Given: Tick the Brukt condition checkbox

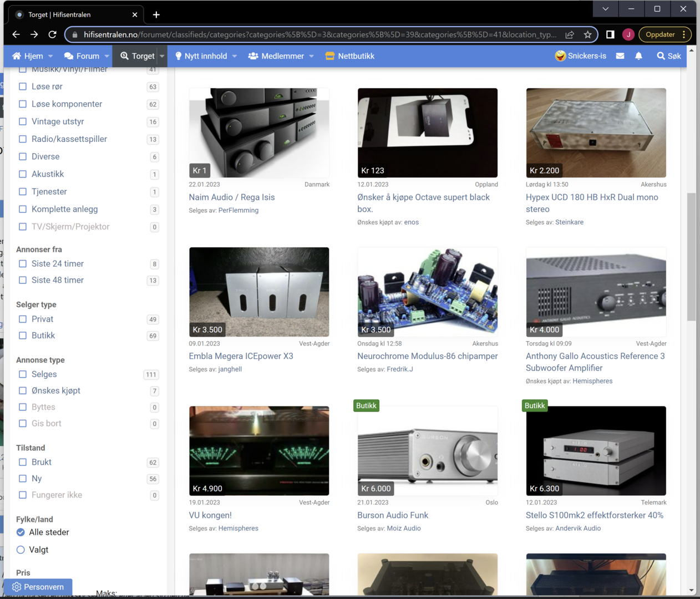Looking at the screenshot, I should (x=23, y=462).
